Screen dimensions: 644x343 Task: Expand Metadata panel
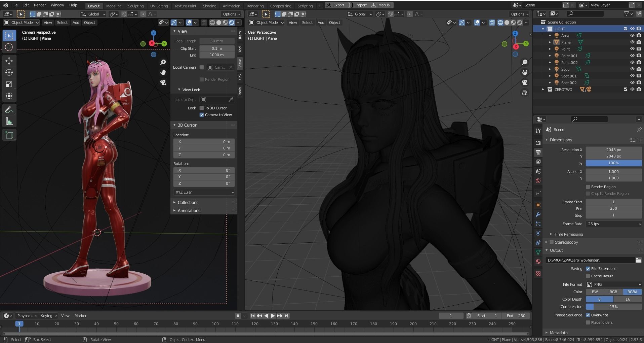[559, 333]
